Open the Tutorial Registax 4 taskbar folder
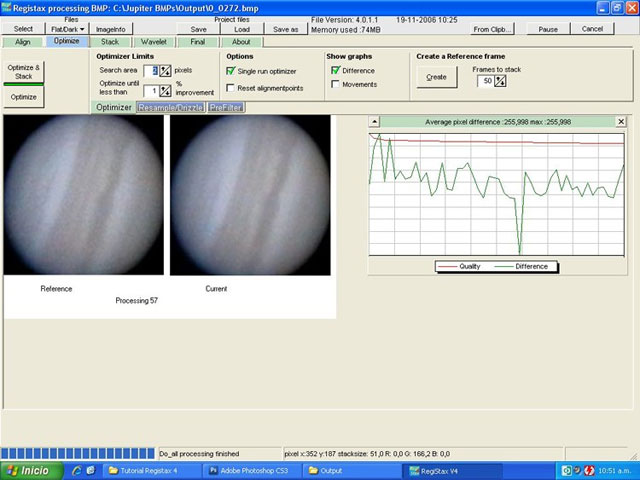 [x=148, y=470]
